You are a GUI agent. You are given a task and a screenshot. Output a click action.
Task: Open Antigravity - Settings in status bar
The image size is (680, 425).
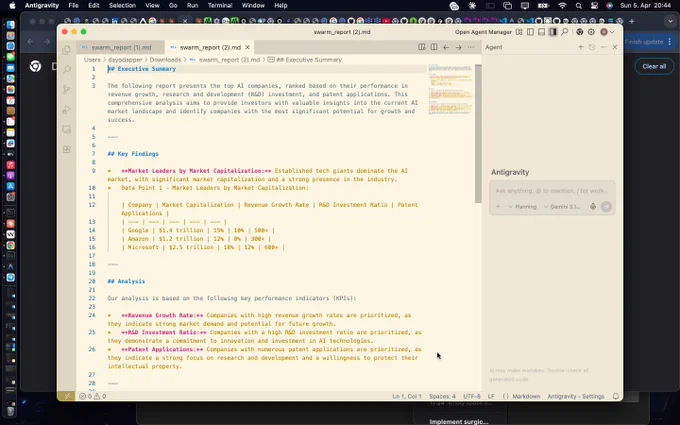(x=575, y=396)
